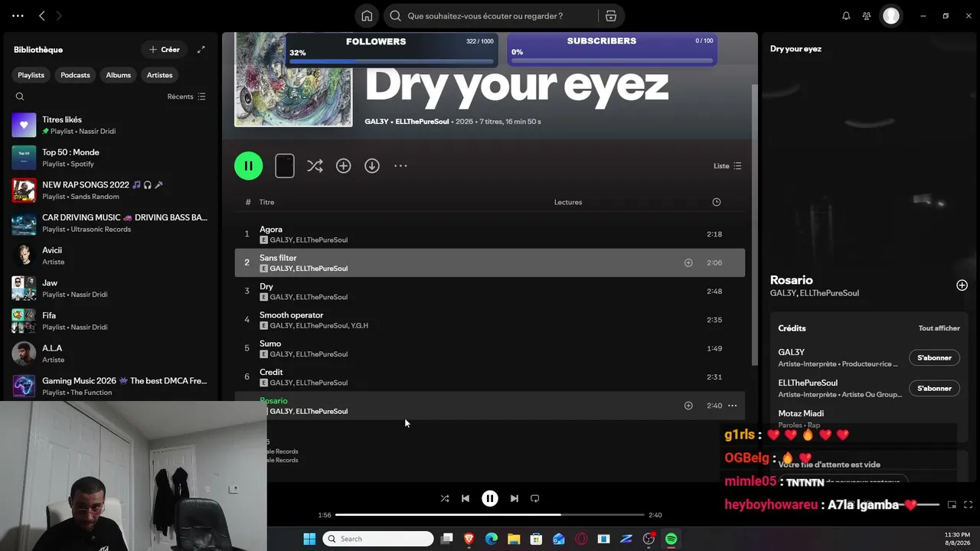
Task: Expand the library to full view
Action: pos(201,50)
